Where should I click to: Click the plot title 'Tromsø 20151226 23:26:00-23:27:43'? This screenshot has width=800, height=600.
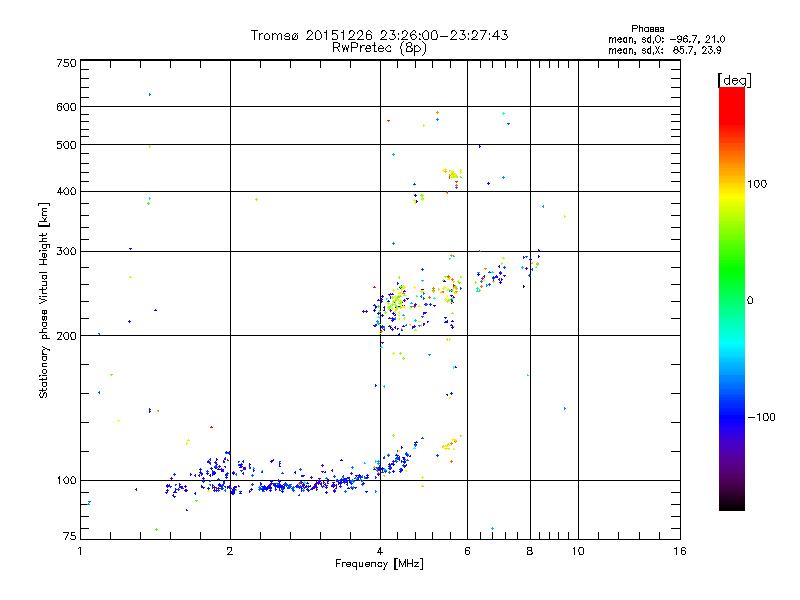[x=379, y=35]
